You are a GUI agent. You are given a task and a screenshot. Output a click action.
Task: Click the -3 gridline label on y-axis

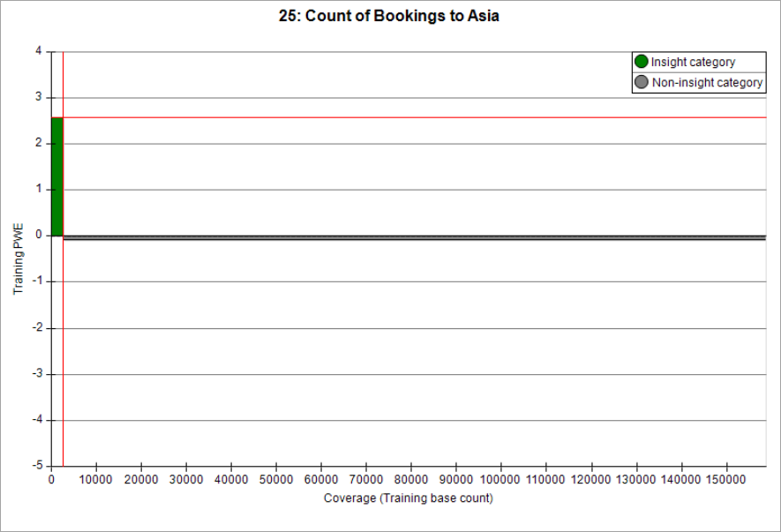point(38,373)
